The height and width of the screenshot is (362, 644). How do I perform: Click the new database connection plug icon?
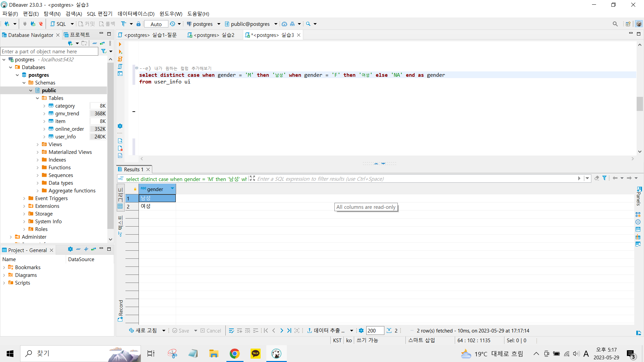pyautogui.click(x=7, y=24)
